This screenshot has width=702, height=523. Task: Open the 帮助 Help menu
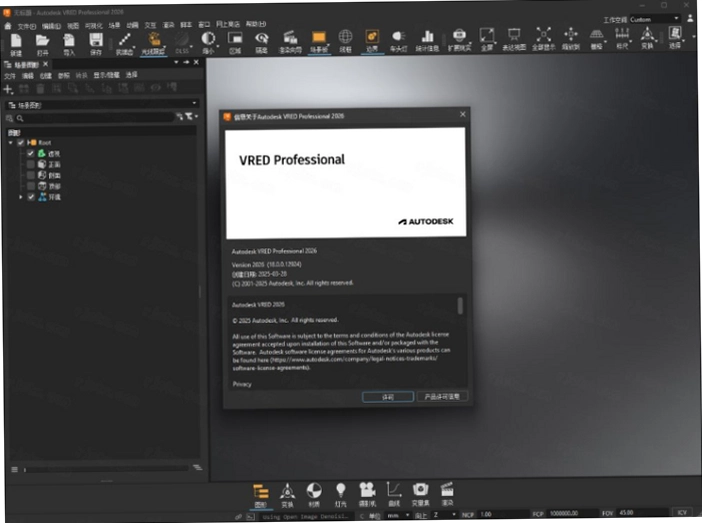click(255, 24)
